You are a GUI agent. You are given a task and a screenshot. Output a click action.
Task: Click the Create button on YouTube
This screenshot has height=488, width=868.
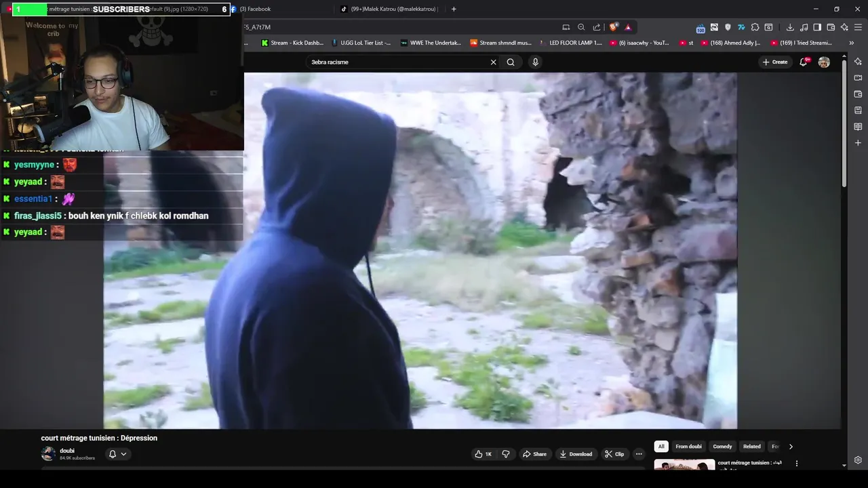[774, 62]
